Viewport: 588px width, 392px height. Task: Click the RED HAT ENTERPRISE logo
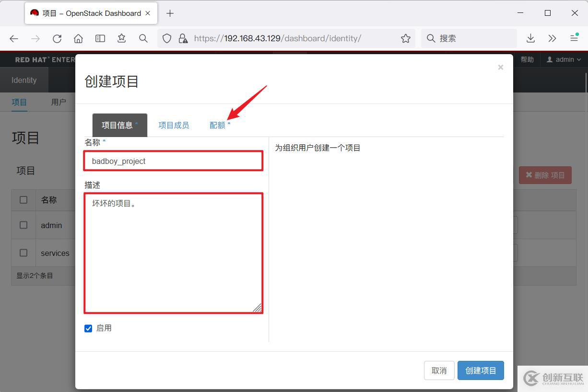[45, 59]
